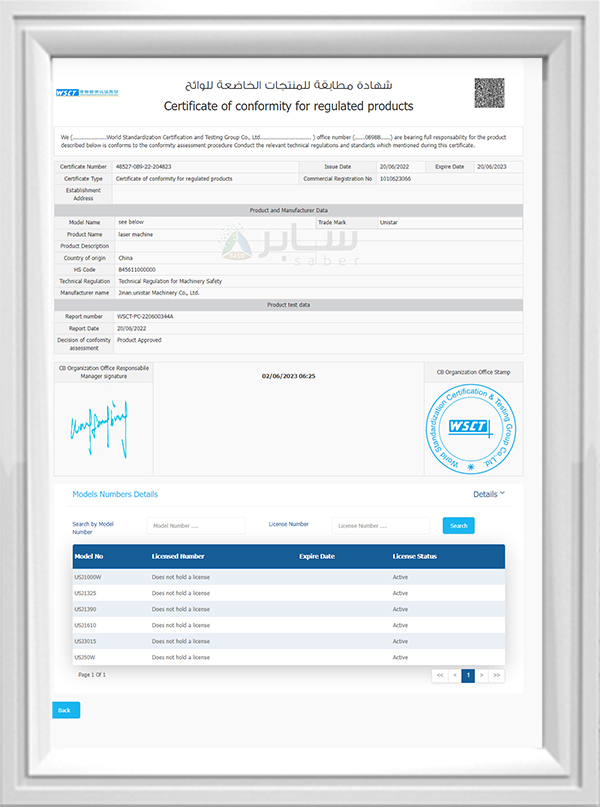Jump to the last page of models
This screenshot has height=807, width=600.
coord(497,676)
